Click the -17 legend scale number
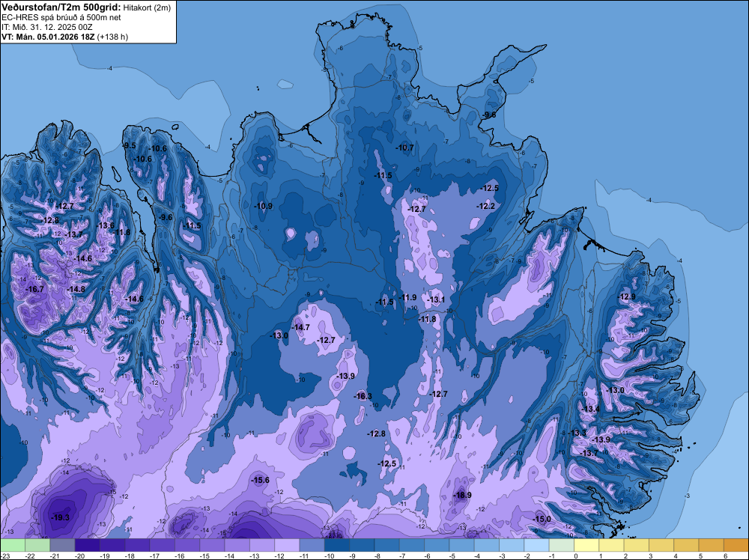 (154, 556)
